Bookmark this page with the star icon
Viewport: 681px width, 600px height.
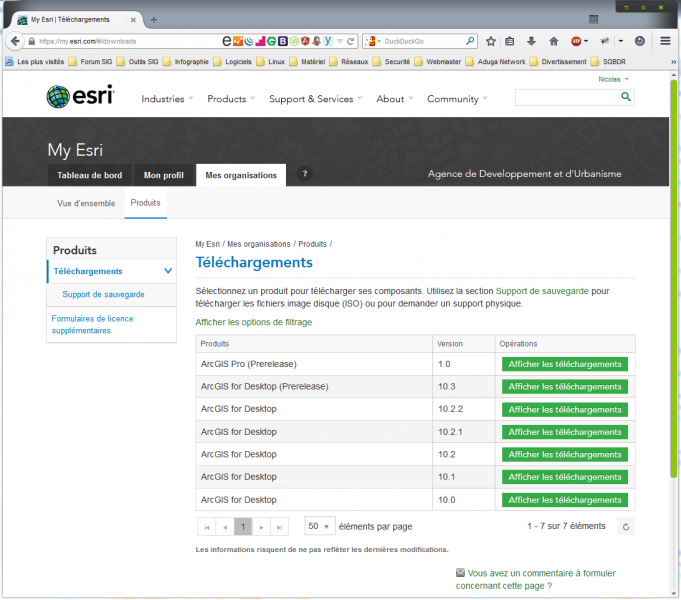point(491,41)
